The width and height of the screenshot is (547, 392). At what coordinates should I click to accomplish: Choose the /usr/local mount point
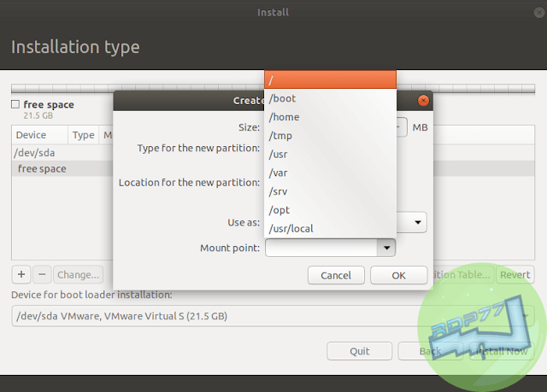[x=330, y=229]
